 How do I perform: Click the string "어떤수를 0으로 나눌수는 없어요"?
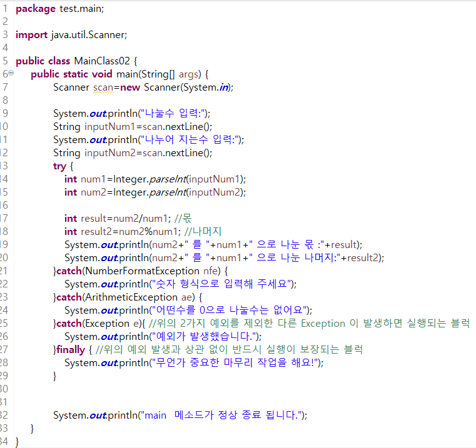pyautogui.click(x=229, y=310)
